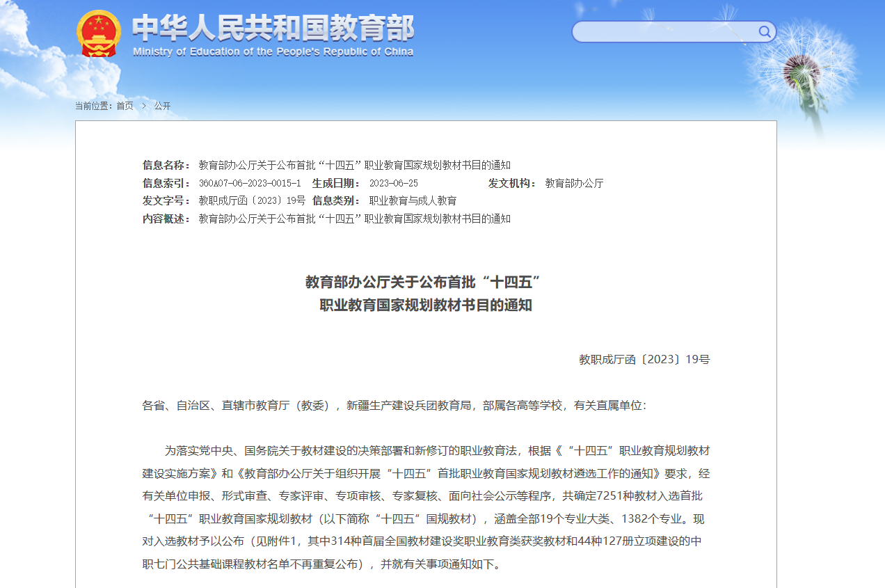Click the category 职业教育与成人教育

[x=413, y=200]
